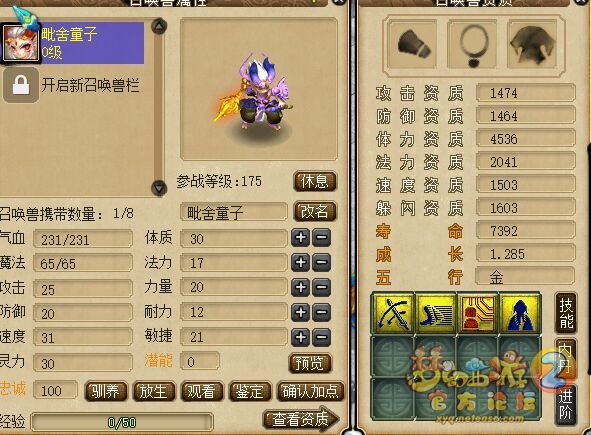Image resolution: width=591 pixels, height=435 pixels.
Task: Open the red seal skill icon
Action: (478, 314)
